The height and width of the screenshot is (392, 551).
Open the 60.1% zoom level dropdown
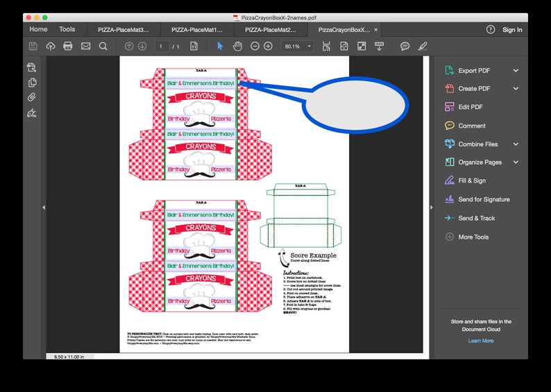pyautogui.click(x=297, y=46)
